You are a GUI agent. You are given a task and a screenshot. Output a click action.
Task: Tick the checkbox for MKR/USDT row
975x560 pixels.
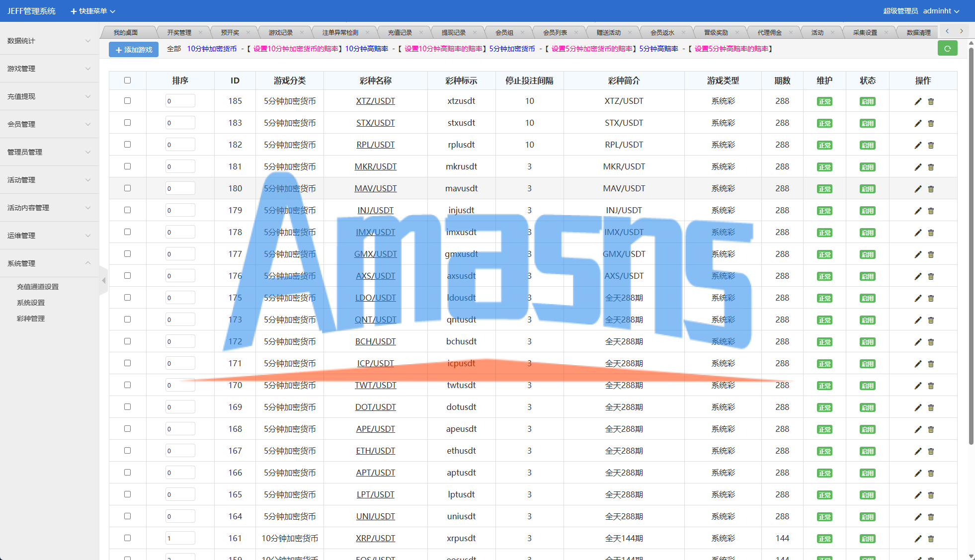click(127, 166)
